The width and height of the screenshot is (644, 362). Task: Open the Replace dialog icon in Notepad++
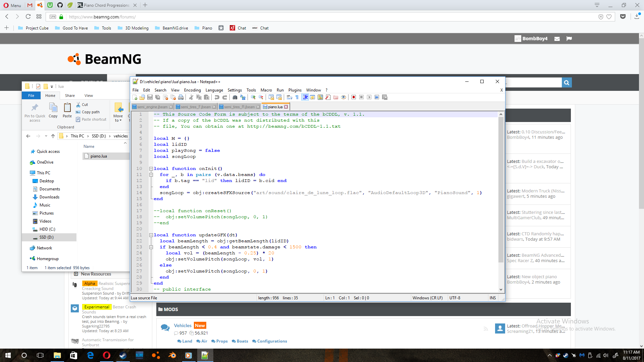pos(243,97)
